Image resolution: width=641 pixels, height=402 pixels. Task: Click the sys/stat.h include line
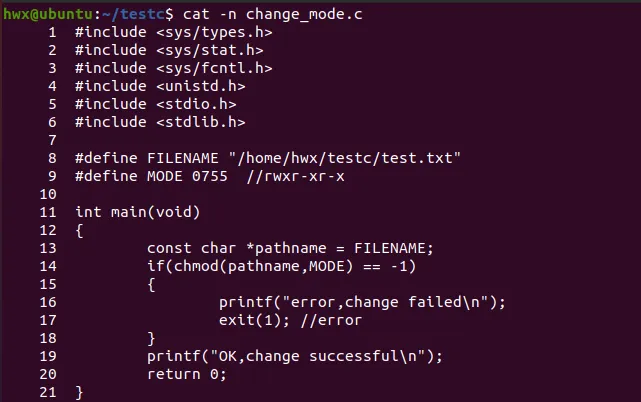169,50
